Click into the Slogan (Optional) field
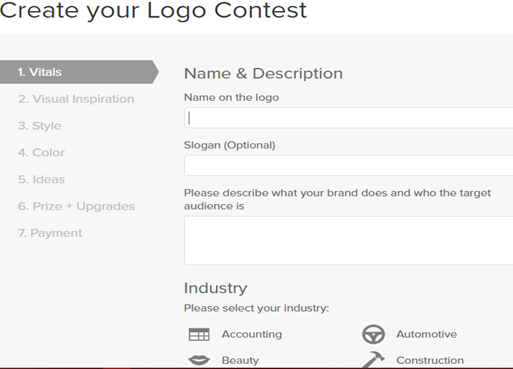 tap(348, 165)
